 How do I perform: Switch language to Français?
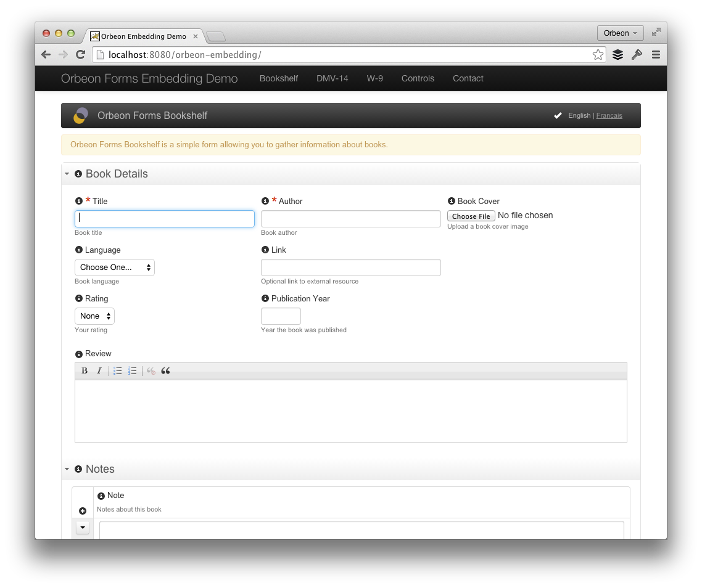point(609,115)
